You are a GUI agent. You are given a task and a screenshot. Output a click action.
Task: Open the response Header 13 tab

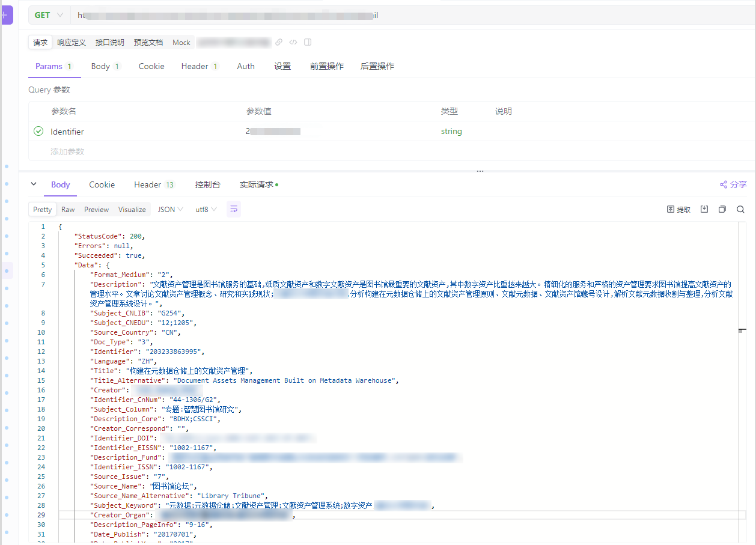[154, 184]
